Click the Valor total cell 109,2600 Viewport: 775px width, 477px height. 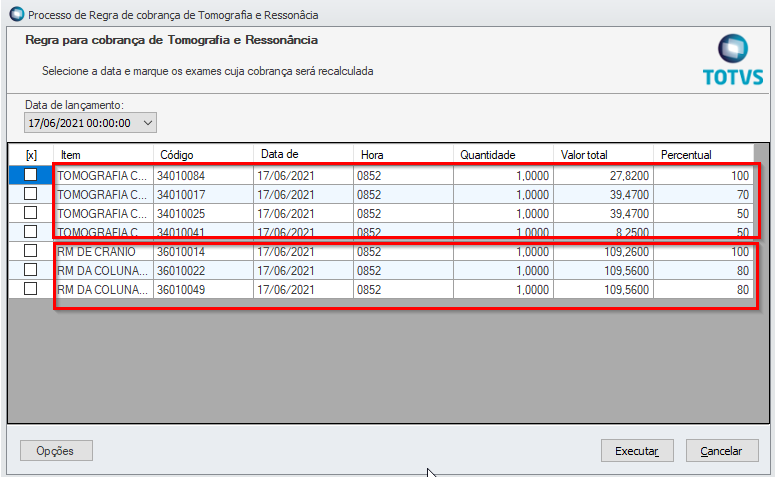(603, 252)
